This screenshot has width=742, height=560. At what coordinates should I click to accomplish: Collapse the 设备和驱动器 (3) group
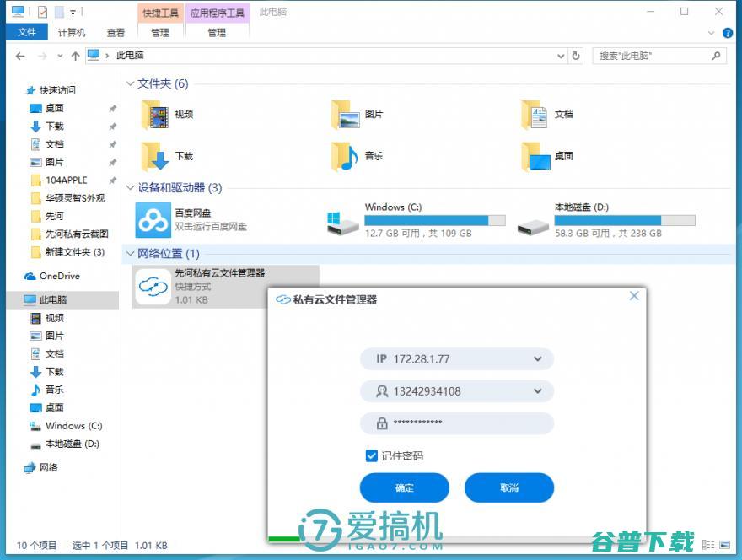[130, 187]
